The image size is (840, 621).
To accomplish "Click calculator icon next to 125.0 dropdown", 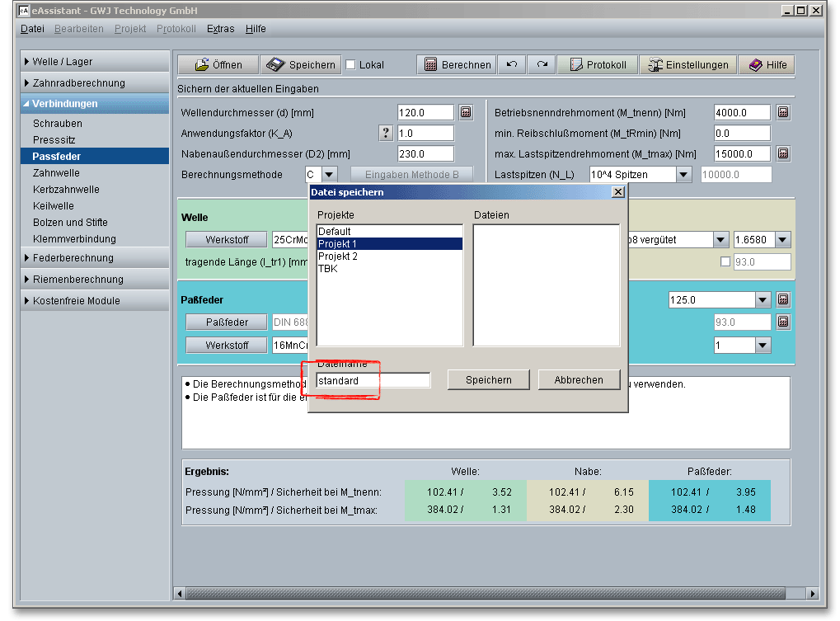I will (x=783, y=300).
